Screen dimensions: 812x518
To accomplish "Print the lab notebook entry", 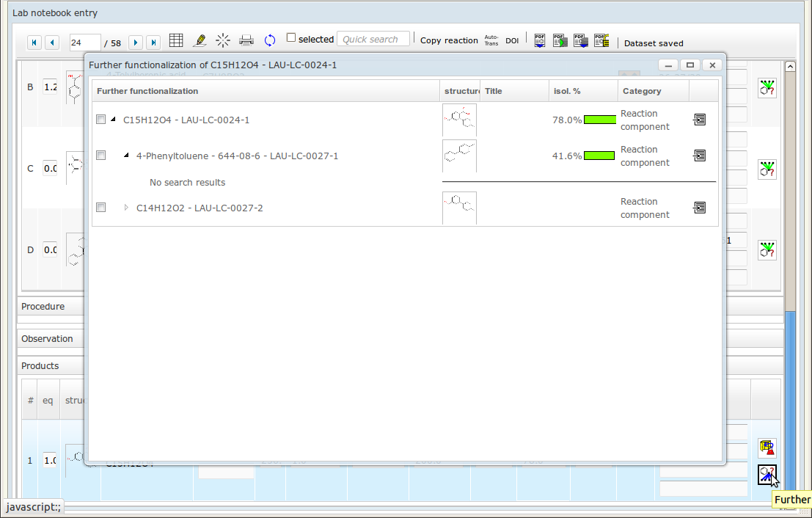I will pos(246,40).
